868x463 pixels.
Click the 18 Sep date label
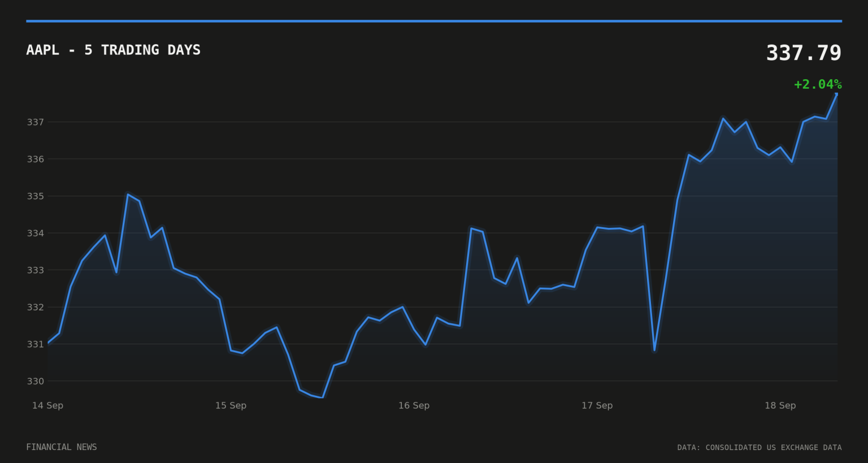click(780, 405)
